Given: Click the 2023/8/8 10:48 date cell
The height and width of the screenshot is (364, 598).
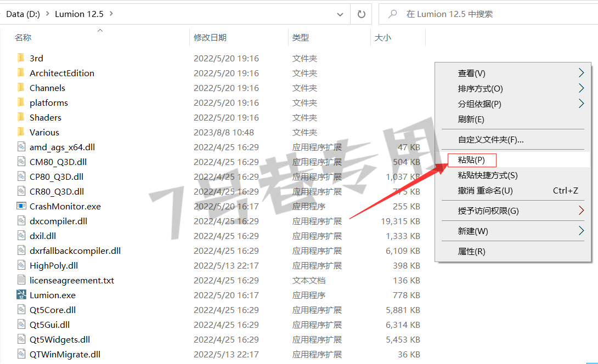Looking at the screenshot, I should [224, 132].
